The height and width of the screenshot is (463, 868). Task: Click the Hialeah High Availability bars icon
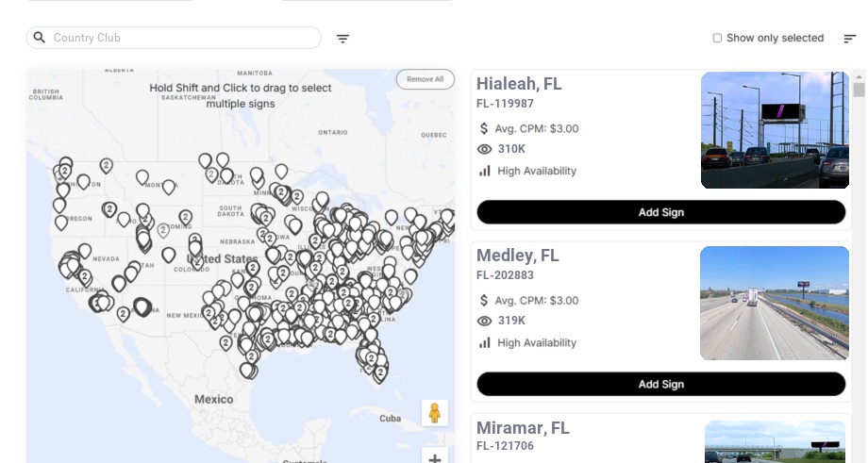click(x=485, y=171)
